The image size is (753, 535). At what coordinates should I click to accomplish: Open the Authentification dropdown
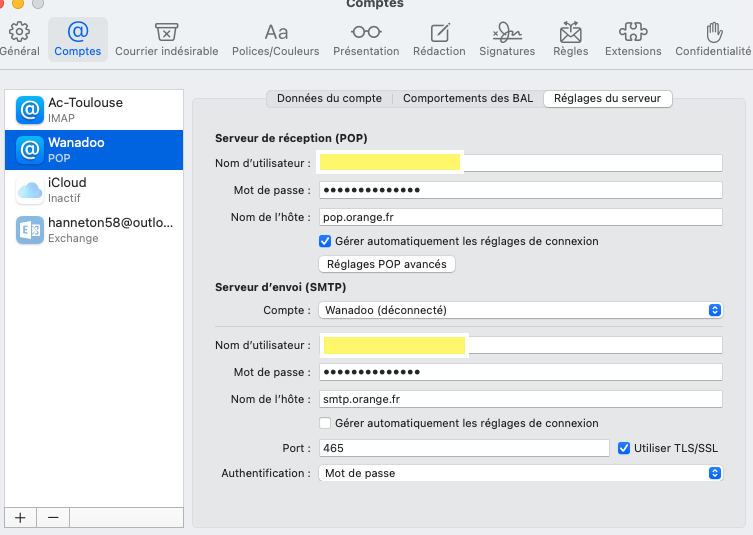(x=520, y=473)
